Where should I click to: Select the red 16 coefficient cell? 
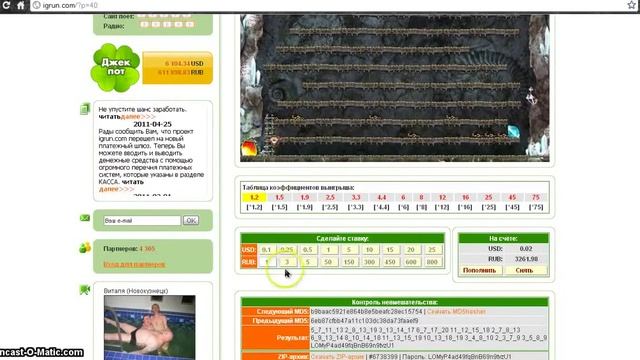pyautogui.click(x=465, y=197)
